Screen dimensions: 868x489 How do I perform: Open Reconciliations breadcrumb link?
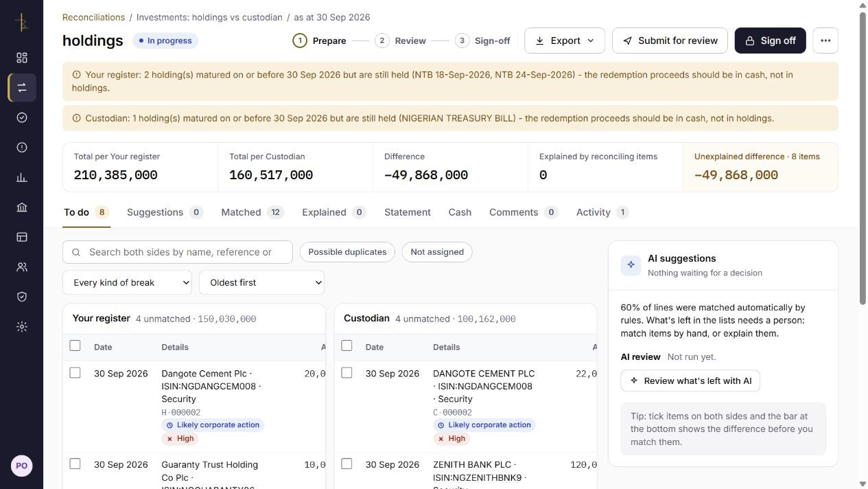pyautogui.click(x=93, y=17)
